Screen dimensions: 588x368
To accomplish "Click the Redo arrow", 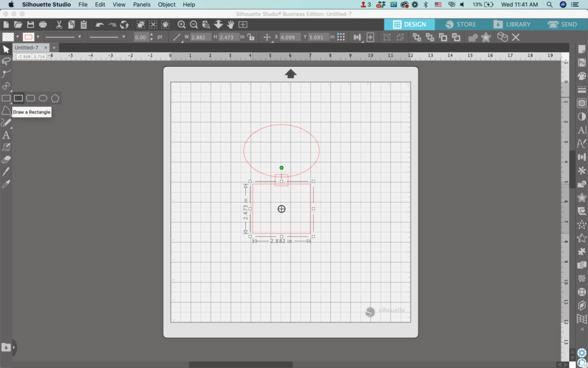I will tap(112, 25).
